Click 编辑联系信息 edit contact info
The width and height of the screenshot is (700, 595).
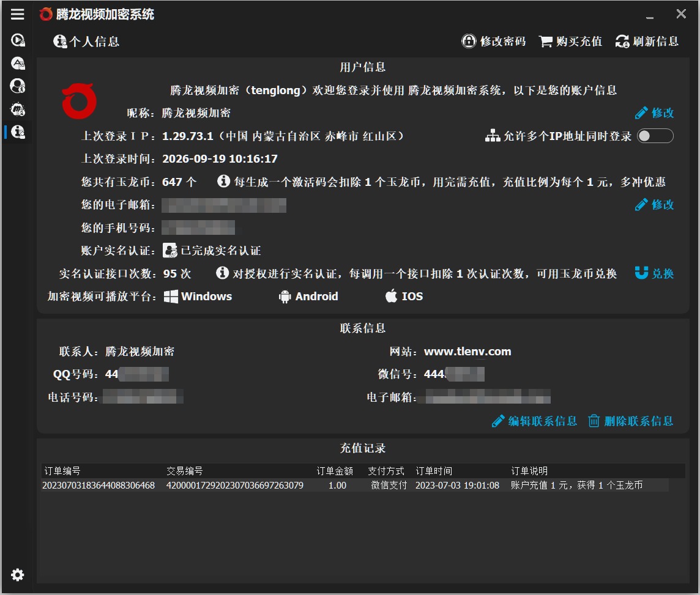[534, 421]
